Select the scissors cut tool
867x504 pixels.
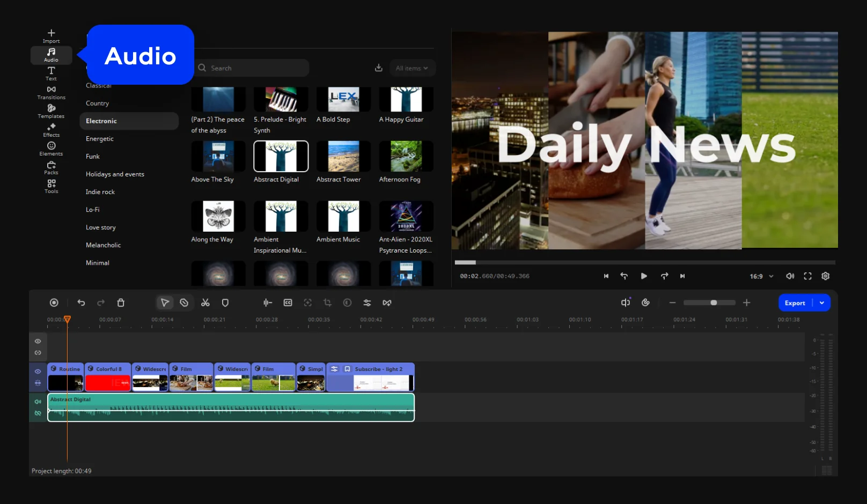205,303
